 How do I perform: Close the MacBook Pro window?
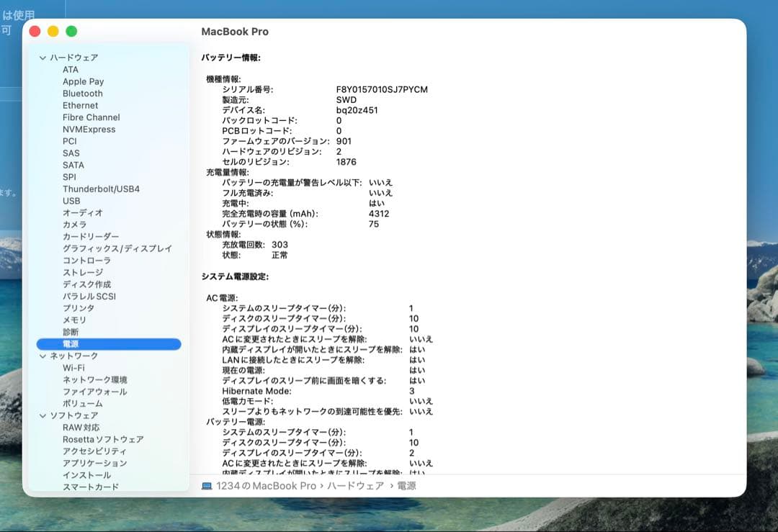pyautogui.click(x=35, y=31)
